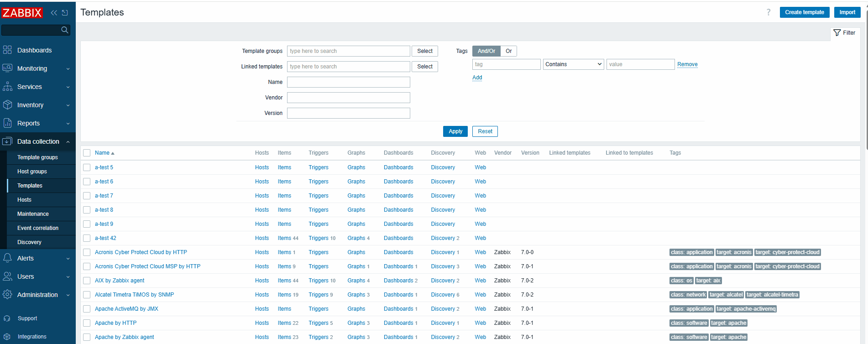Open Dashboards from the sidebar icon

[x=7, y=50]
